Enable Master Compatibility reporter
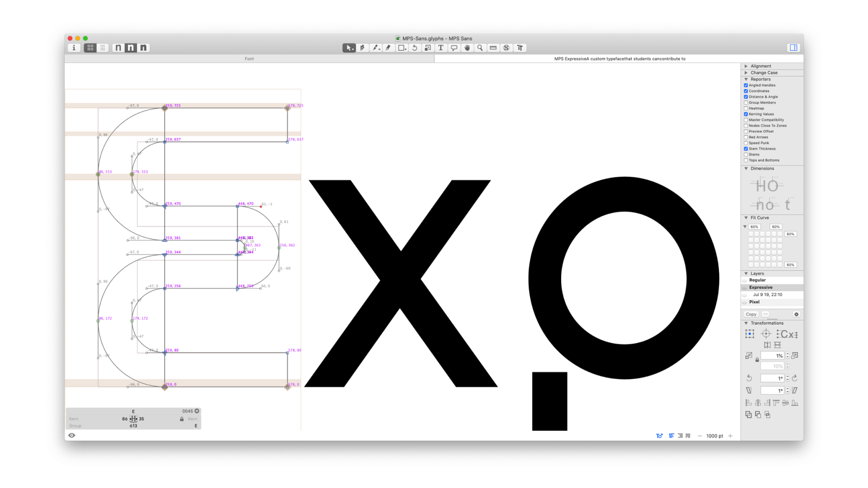The height and width of the screenshot is (488, 868). pos(746,120)
